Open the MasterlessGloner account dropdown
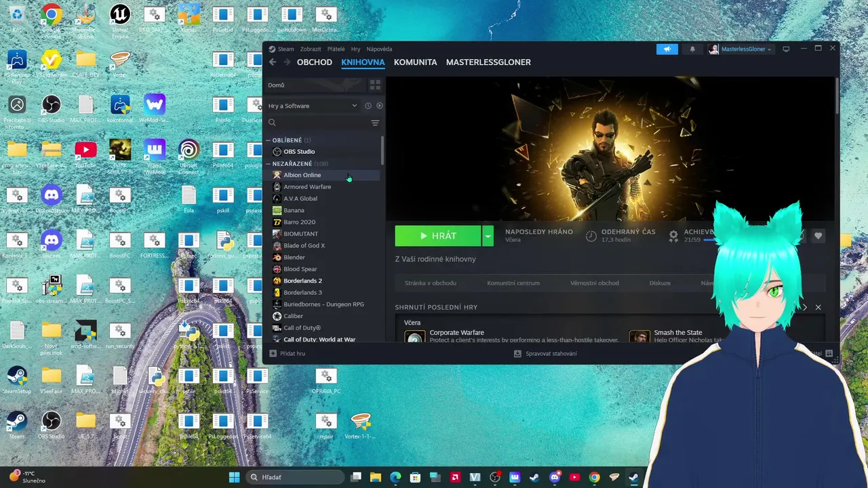 click(x=741, y=49)
